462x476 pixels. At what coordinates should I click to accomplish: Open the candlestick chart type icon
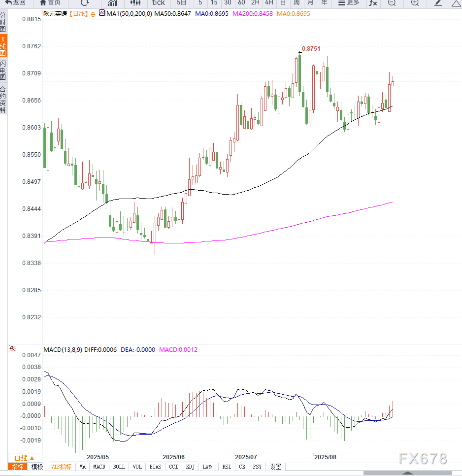135,3
